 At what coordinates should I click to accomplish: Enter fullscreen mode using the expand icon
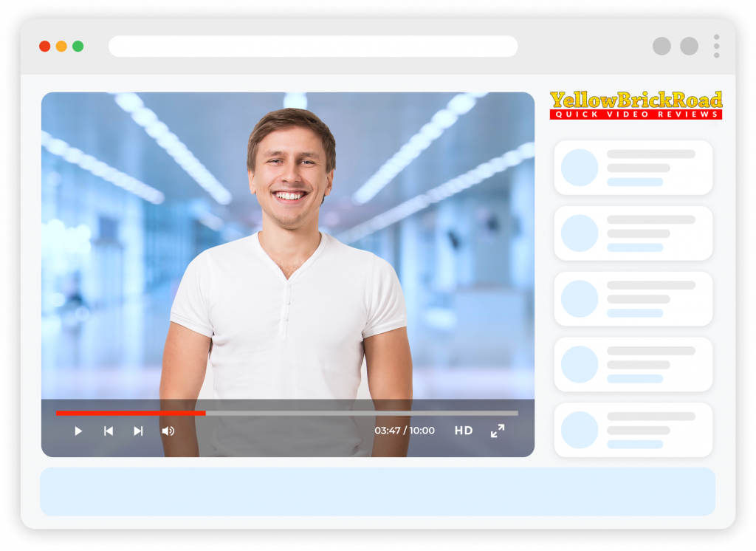click(x=498, y=431)
